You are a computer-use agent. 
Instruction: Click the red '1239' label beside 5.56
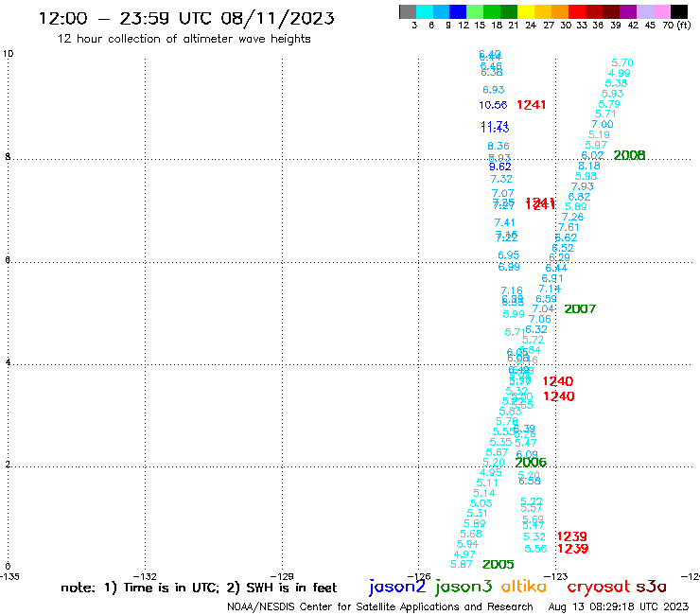click(x=572, y=549)
